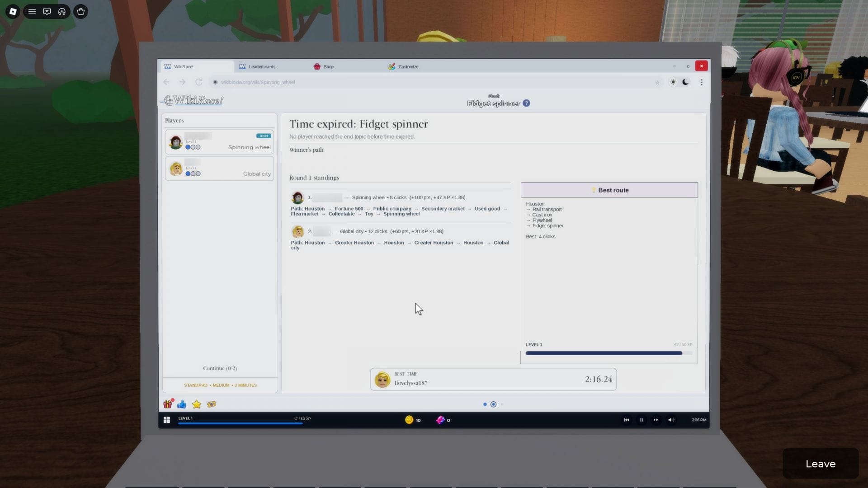This screenshot has height=488, width=868.
Task: Click the Leave button
Action: pos(821,464)
